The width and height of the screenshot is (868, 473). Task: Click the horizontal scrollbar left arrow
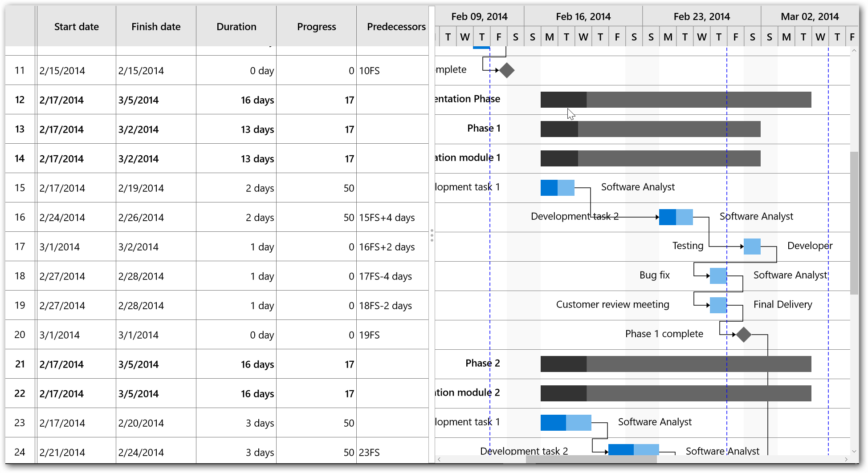coord(439,459)
